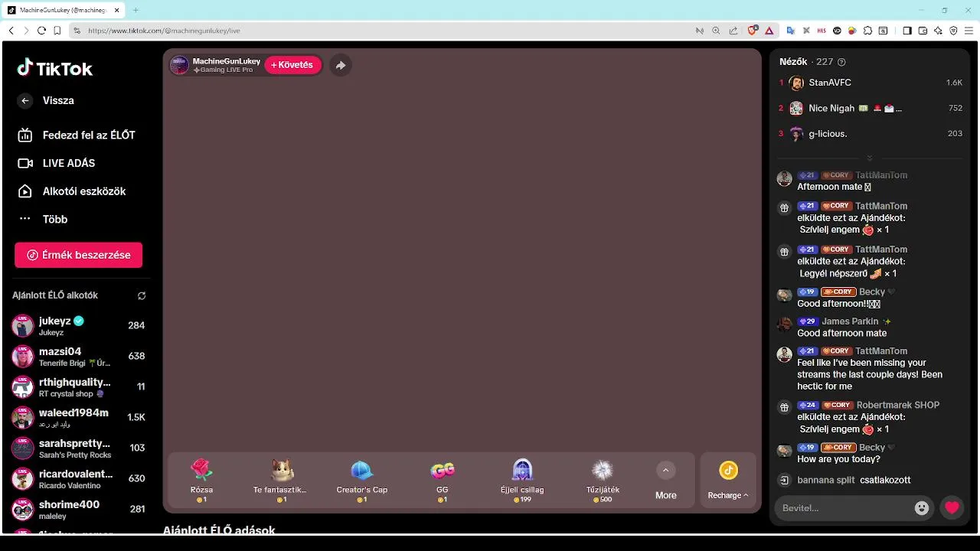Screen dimensions: 980x551
Task: Reload the page
Action: [x=41, y=31]
